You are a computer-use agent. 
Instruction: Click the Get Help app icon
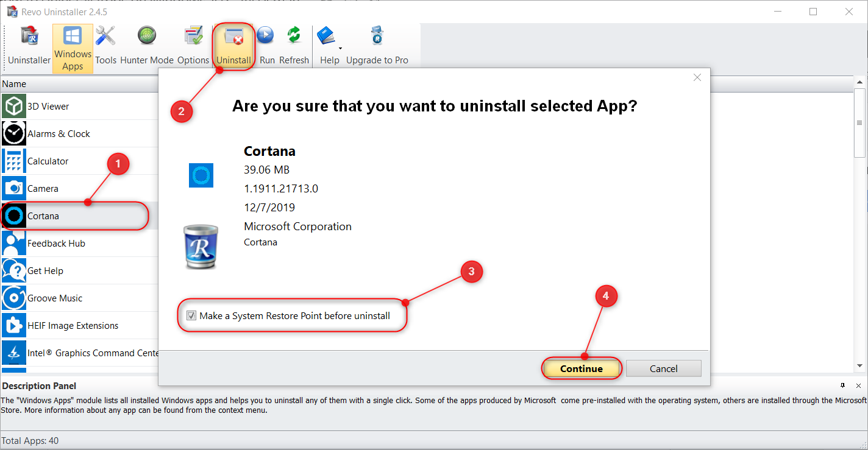point(13,270)
